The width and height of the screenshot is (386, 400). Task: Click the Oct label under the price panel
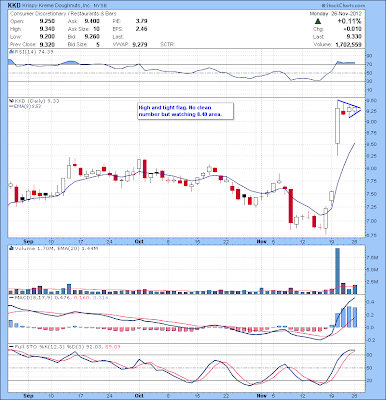(139, 241)
